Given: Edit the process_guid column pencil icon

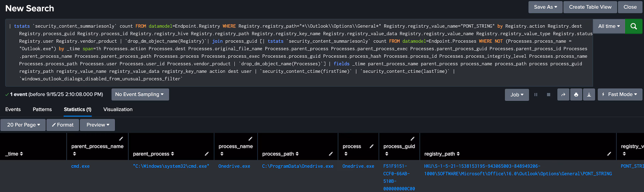Looking at the screenshot, I should tap(413, 139).
